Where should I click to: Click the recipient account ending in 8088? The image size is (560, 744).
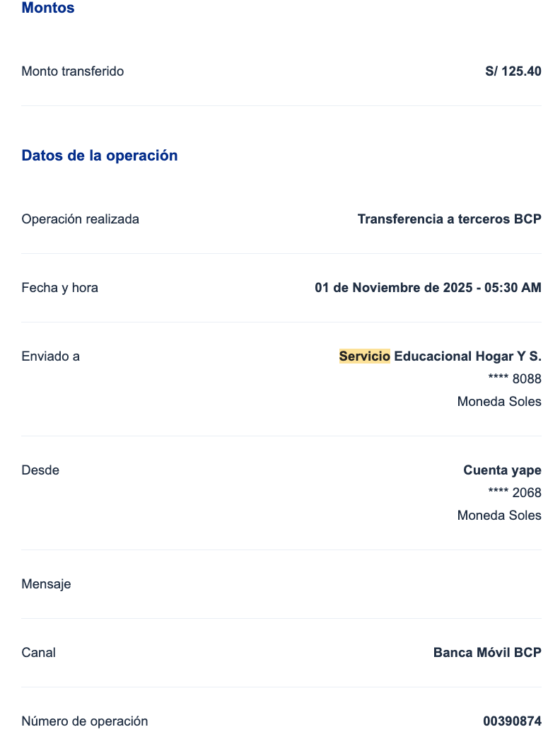515,379
